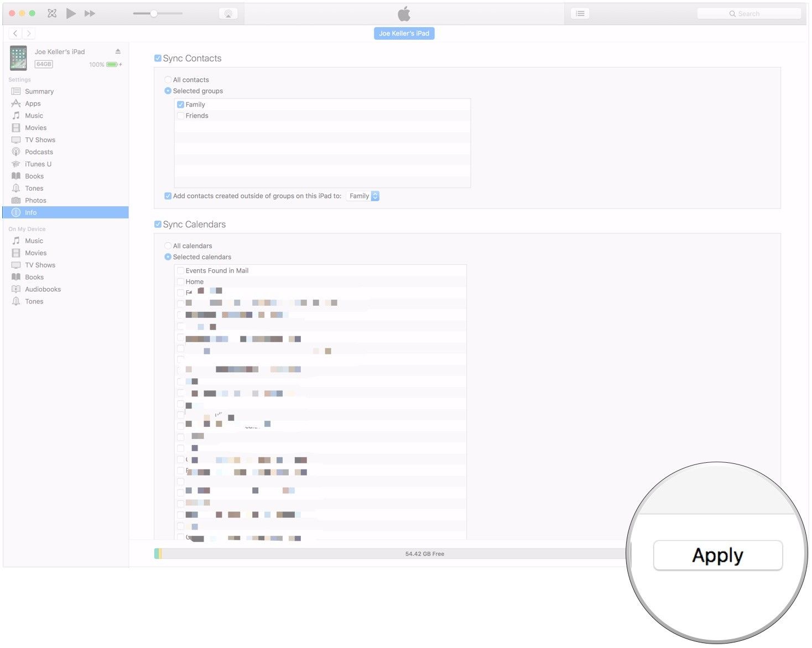Open the Family group dropdown

pos(363,196)
